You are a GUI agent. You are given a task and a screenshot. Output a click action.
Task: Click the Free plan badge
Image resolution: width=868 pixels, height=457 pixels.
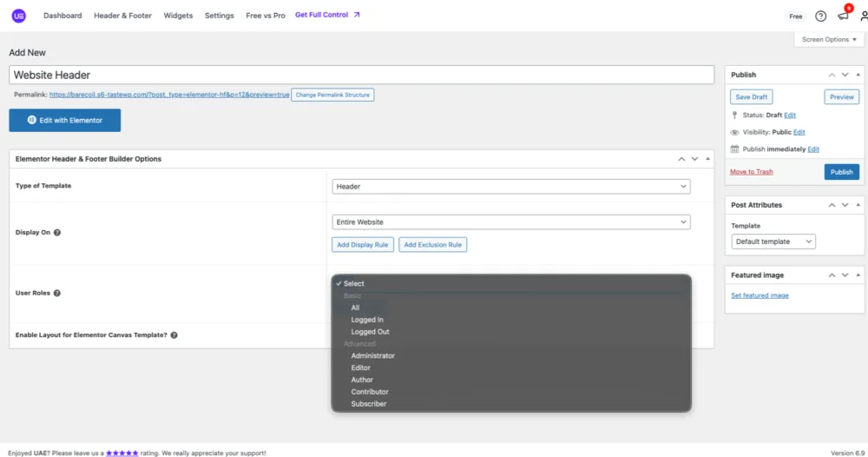795,17
